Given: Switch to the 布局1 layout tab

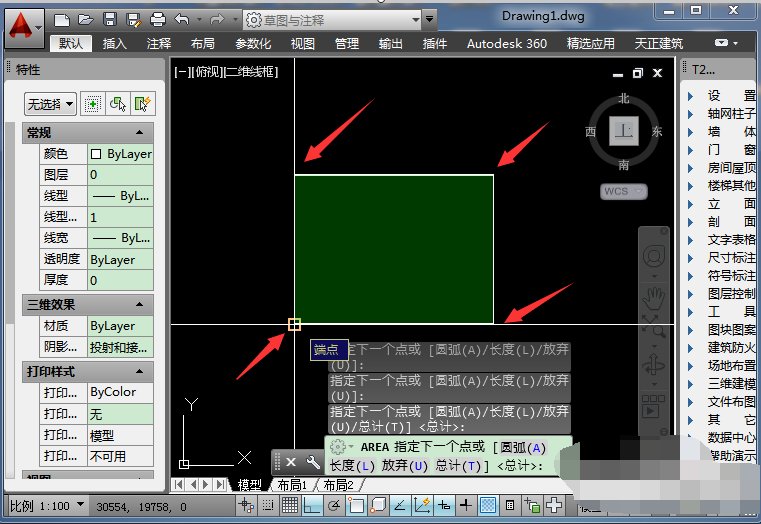Looking at the screenshot, I should [x=293, y=485].
